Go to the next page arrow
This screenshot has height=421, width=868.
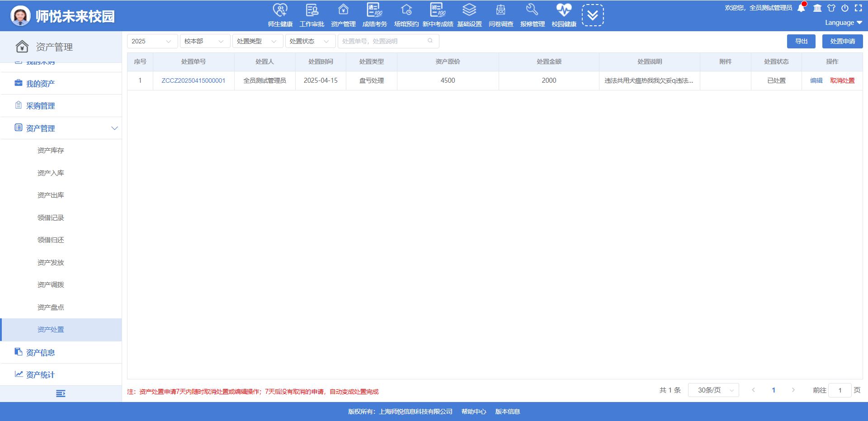[x=793, y=390]
